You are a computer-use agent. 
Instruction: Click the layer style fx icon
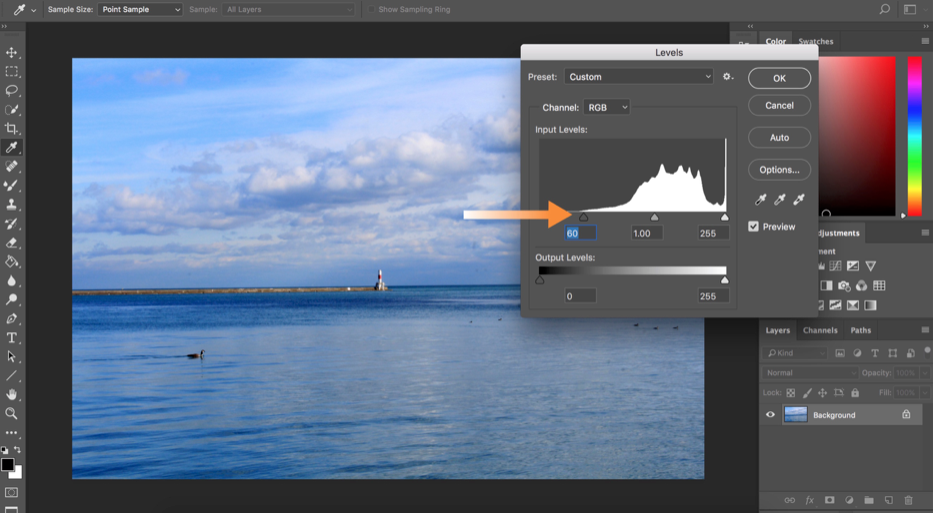[810, 501]
